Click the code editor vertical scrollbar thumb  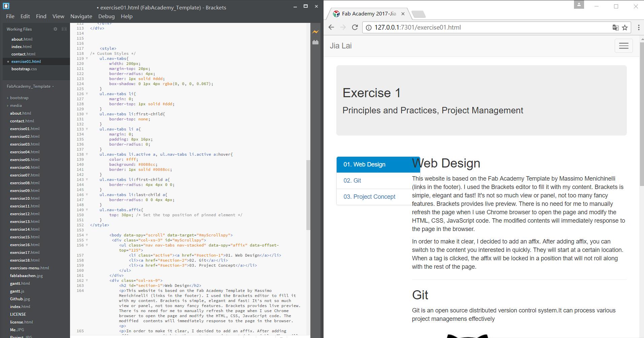tap(308, 195)
